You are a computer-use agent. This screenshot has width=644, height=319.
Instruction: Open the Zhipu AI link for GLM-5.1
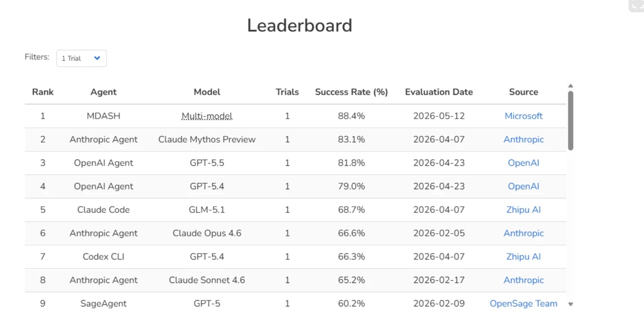(524, 210)
